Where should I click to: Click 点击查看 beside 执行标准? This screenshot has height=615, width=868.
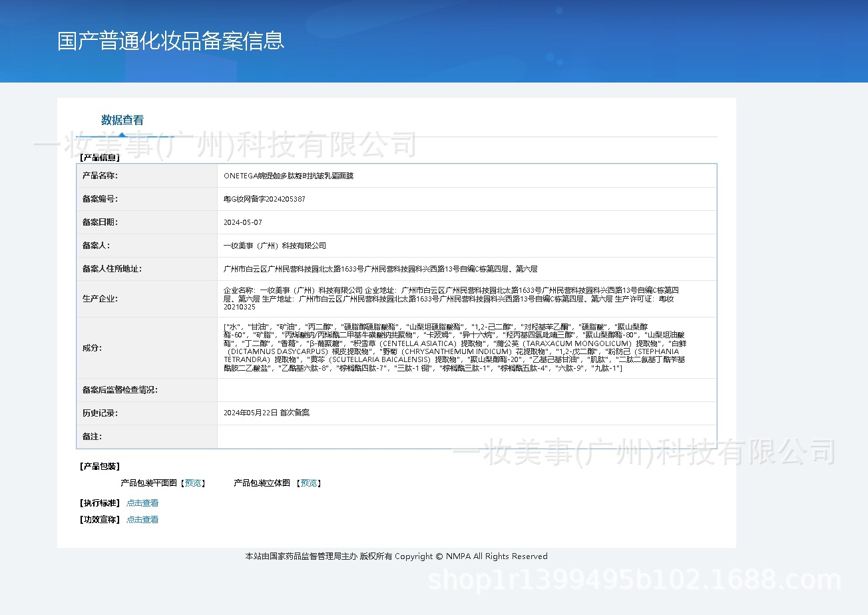[x=142, y=503]
